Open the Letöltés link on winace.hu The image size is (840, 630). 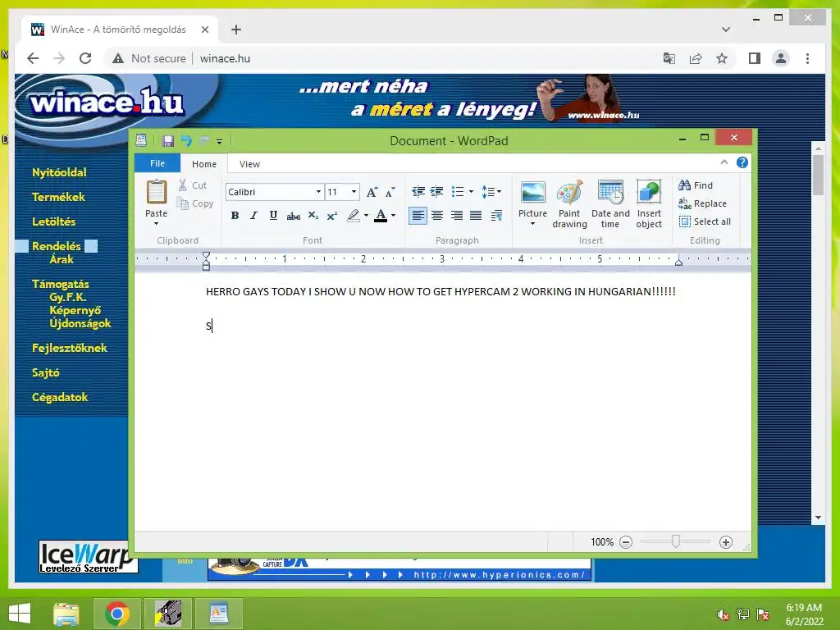coord(53,221)
